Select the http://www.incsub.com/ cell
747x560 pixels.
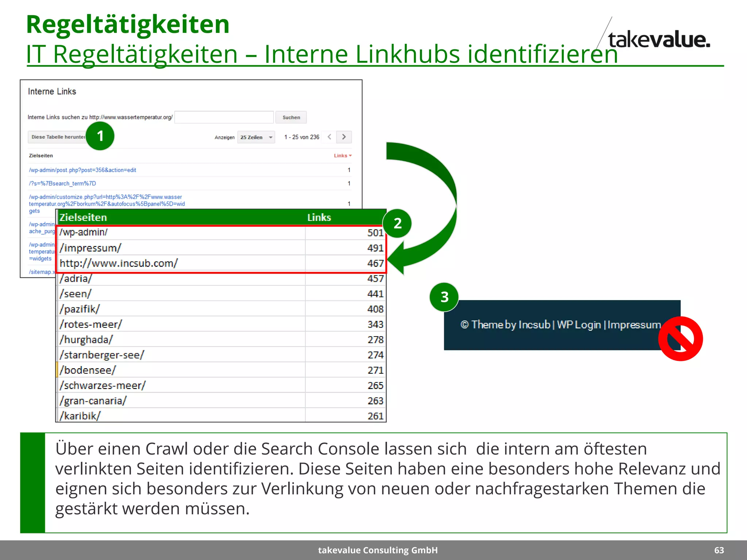[x=182, y=263]
